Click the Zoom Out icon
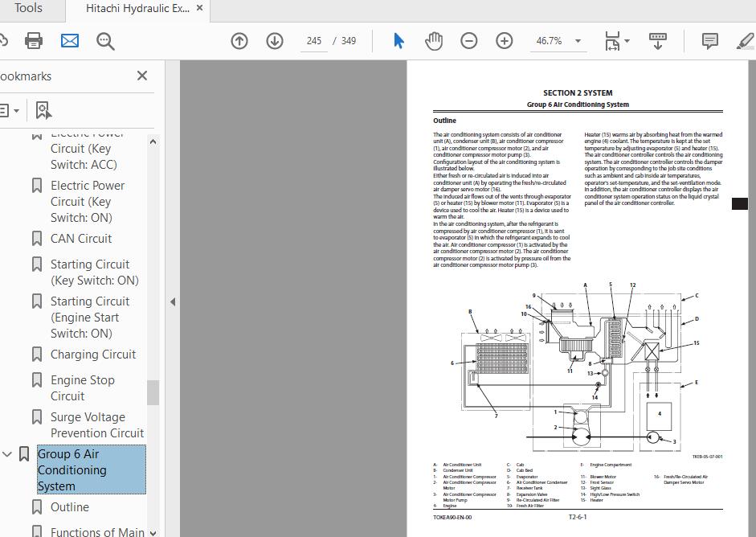The width and height of the screenshot is (756, 537). pyautogui.click(x=468, y=41)
